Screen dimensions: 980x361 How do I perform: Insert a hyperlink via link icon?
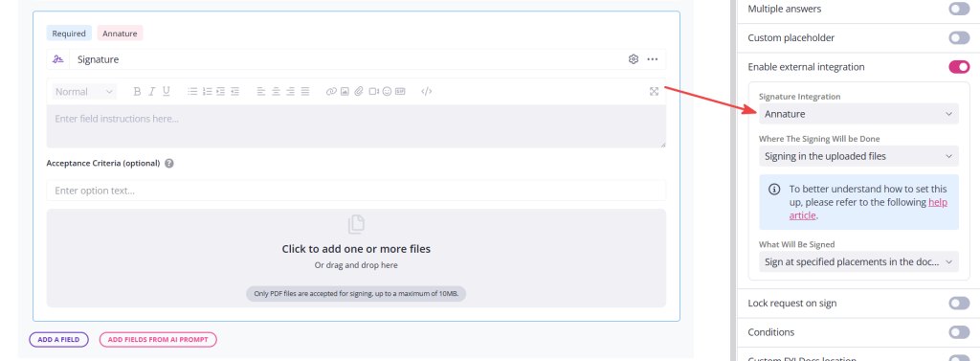pyautogui.click(x=331, y=91)
